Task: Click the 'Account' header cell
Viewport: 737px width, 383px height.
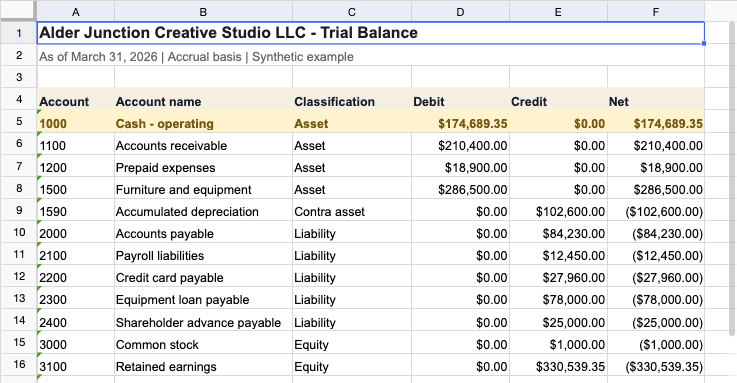Action: 76,99
